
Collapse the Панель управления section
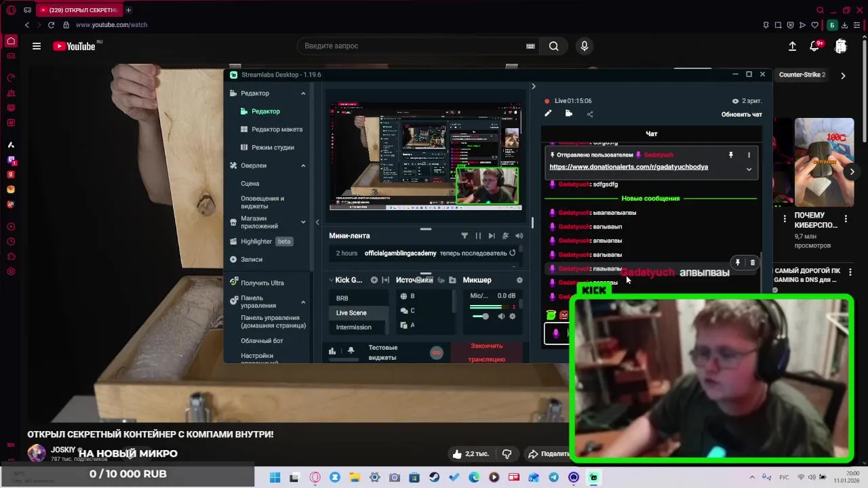303,302
